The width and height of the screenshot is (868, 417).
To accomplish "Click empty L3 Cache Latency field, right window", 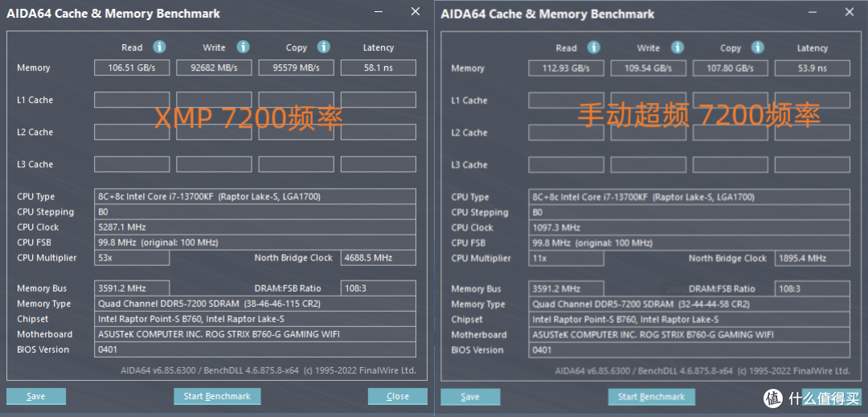I will (812, 165).
